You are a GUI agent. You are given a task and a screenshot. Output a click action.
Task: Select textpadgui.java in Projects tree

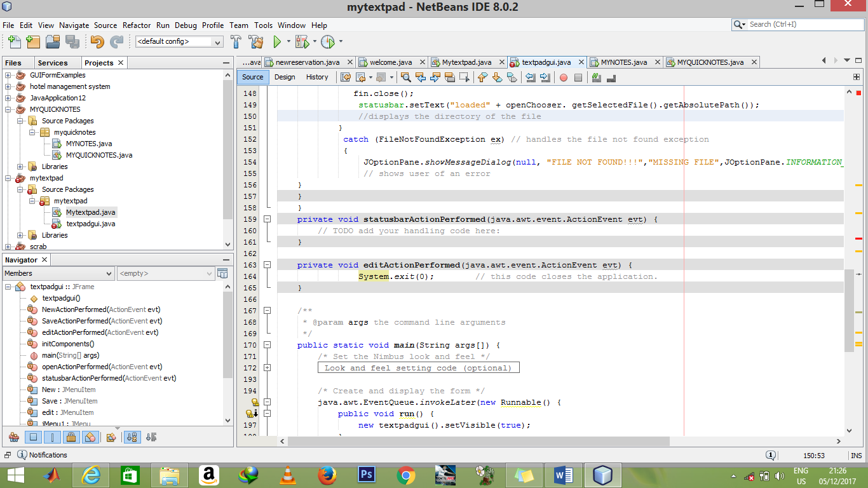[x=90, y=224]
